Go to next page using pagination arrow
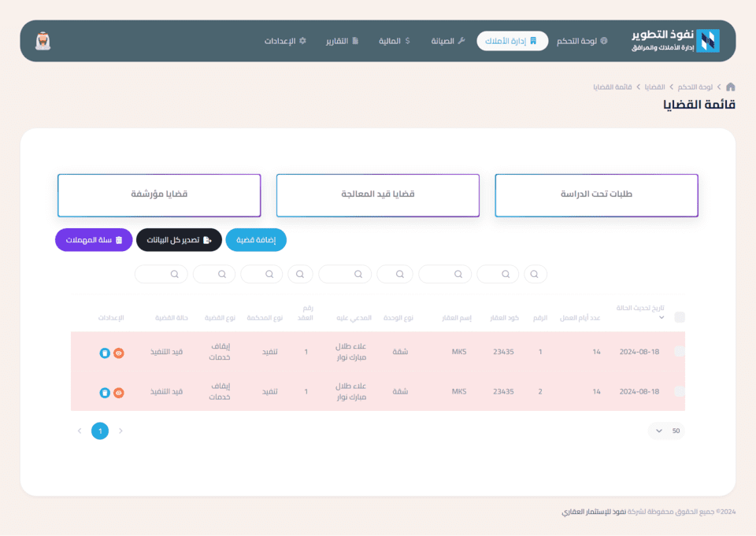The image size is (756, 536). [x=79, y=431]
